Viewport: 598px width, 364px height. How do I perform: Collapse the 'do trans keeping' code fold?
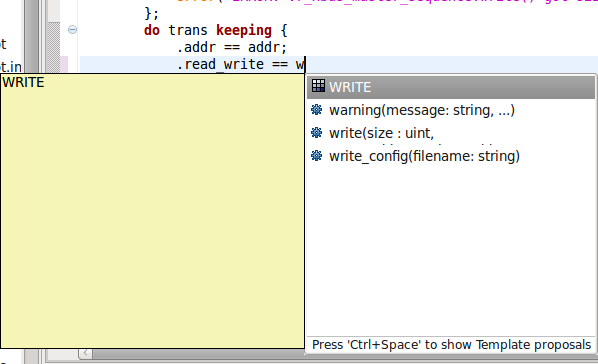coord(72,30)
